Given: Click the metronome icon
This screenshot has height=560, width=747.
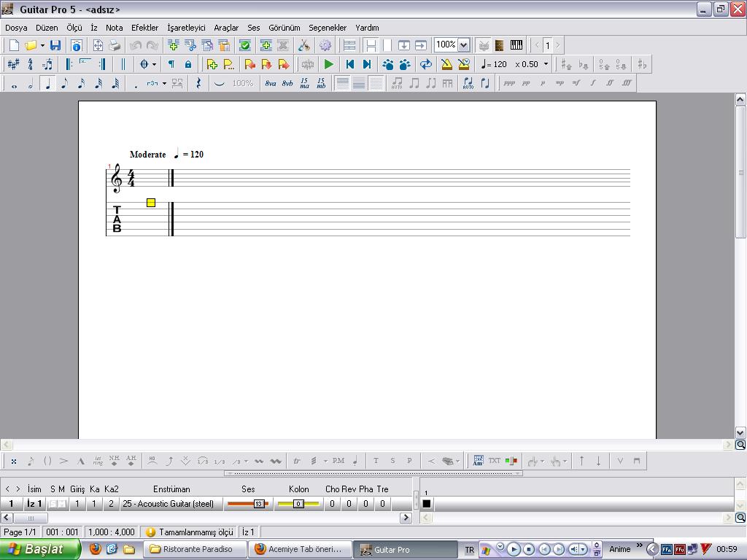Looking at the screenshot, I should (446, 64).
